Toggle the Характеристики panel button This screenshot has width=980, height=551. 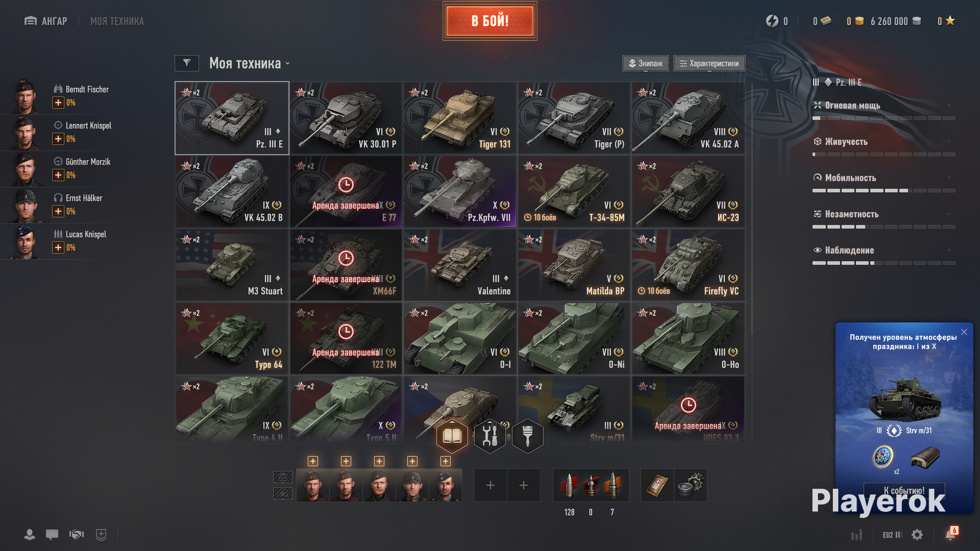coord(709,63)
